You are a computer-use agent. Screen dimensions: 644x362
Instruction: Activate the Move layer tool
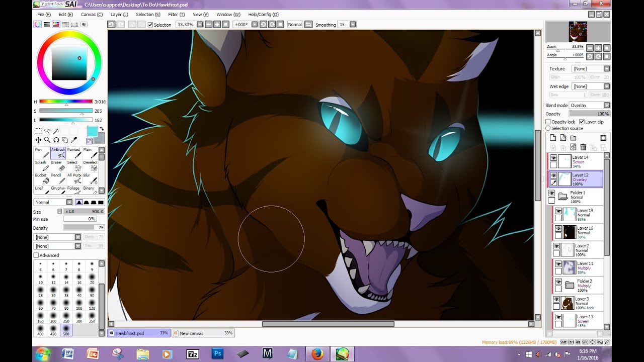coord(38,140)
